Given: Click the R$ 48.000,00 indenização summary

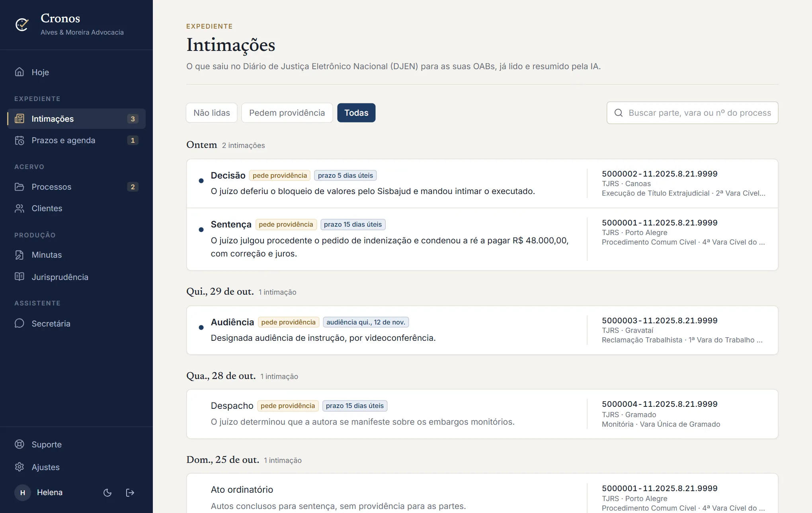Looking at the screenshot, I should pos(390,247).
